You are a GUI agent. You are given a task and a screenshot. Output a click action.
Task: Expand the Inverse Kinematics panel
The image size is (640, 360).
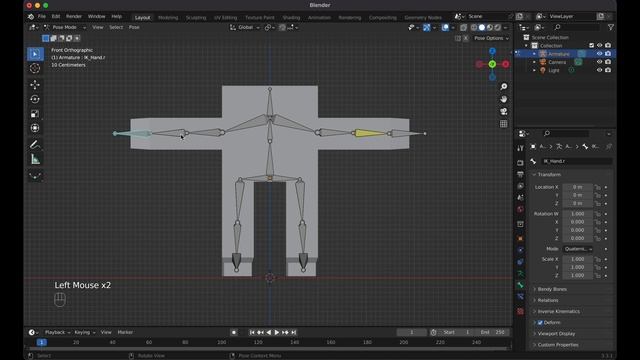pos(558,311)
